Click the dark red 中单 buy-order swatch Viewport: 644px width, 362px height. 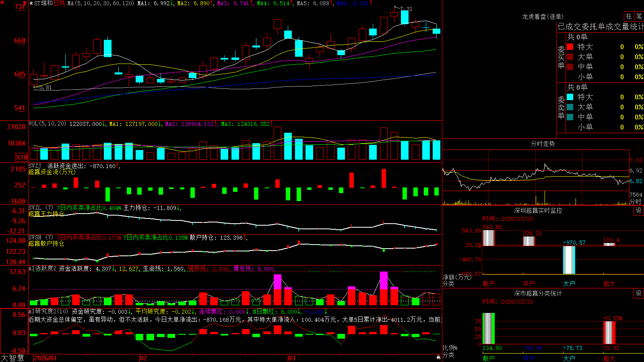(570, 67)
